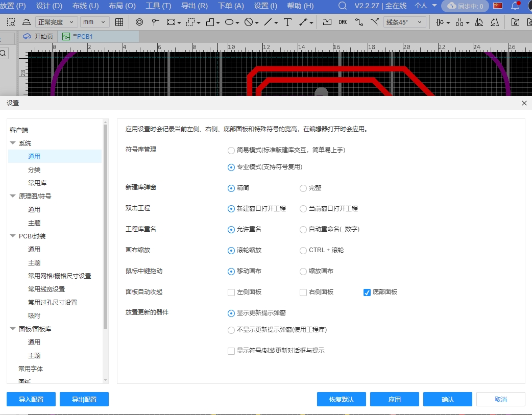Click the prohibited region circle-slash icon
Screen dimensions: 532x415
point(249,22)
